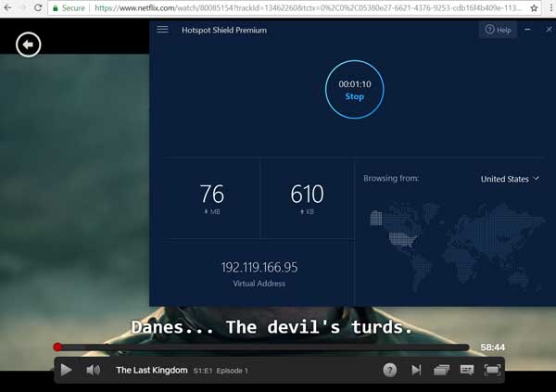Open subtitles and audio options
The width and height of the screenshot is (556, 392).
467,370
